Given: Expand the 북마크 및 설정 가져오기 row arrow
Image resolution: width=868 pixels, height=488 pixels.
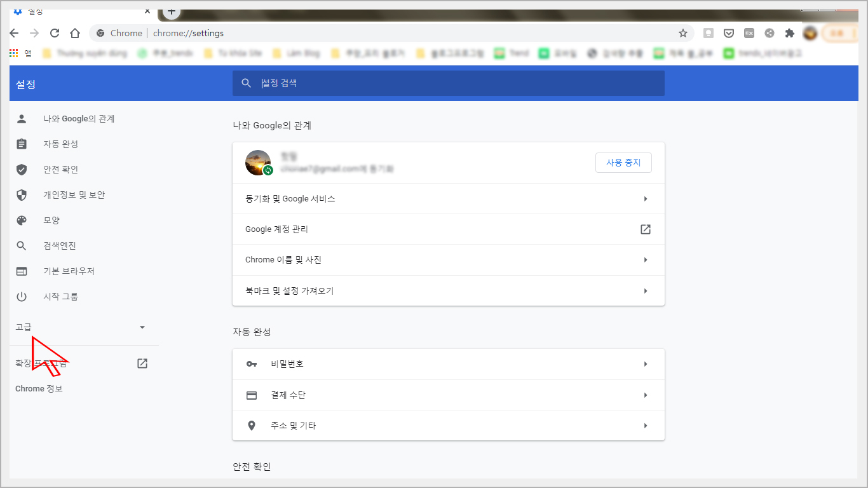Looking at the screenshot, I should tap(646, 291).
